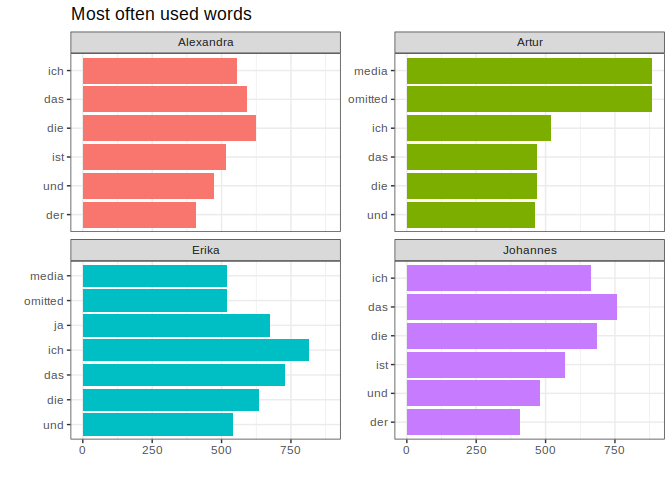Click the green 'und' bar in Artur's panel

tap(470, 215)
